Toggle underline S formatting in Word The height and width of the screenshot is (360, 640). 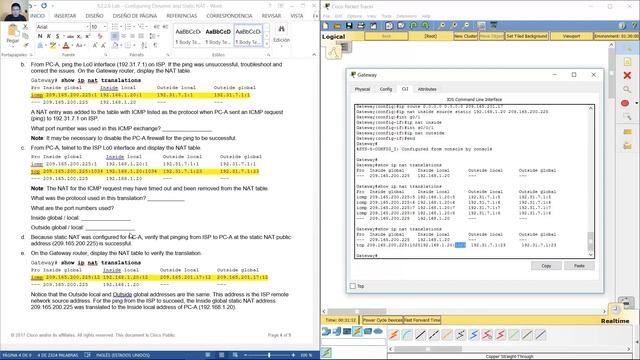click(58, 36)
